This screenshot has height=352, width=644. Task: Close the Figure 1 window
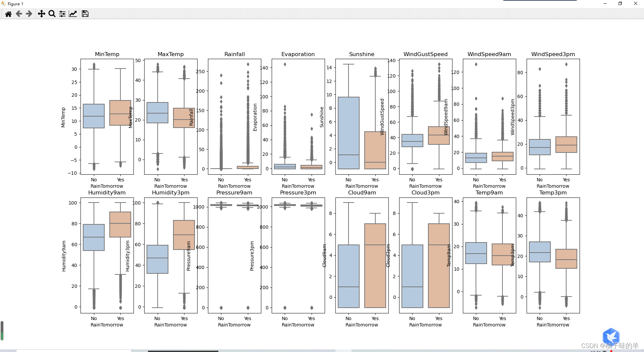coord(636,4)
